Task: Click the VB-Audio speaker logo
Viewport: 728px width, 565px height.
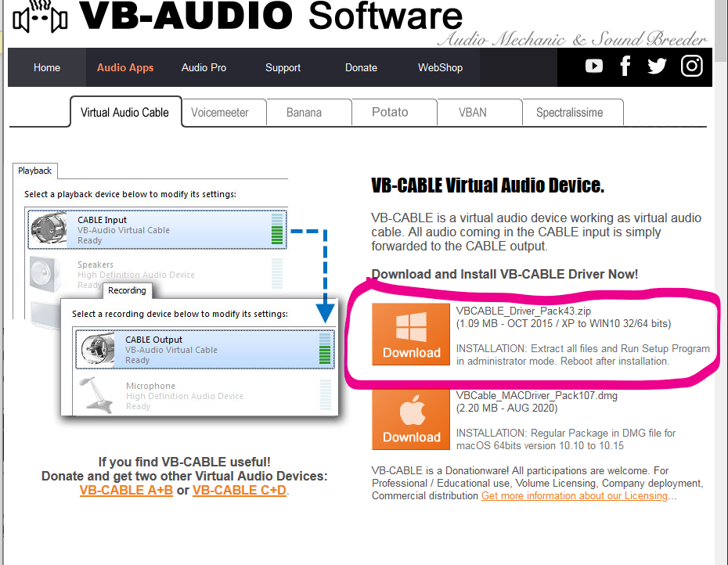Action: click(40, 16)
